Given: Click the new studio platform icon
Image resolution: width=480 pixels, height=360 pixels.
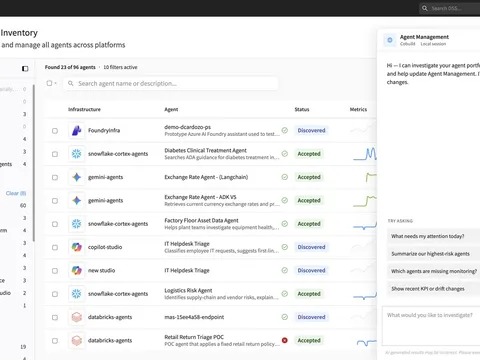Looking at the screenshot, I should pos(77,271).
